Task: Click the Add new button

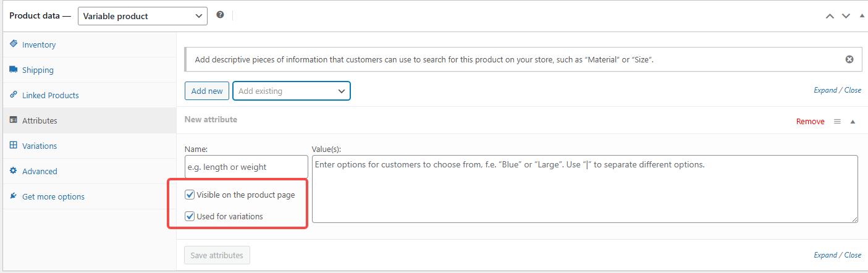Action: pyautogui.click(x=207, y=91)
